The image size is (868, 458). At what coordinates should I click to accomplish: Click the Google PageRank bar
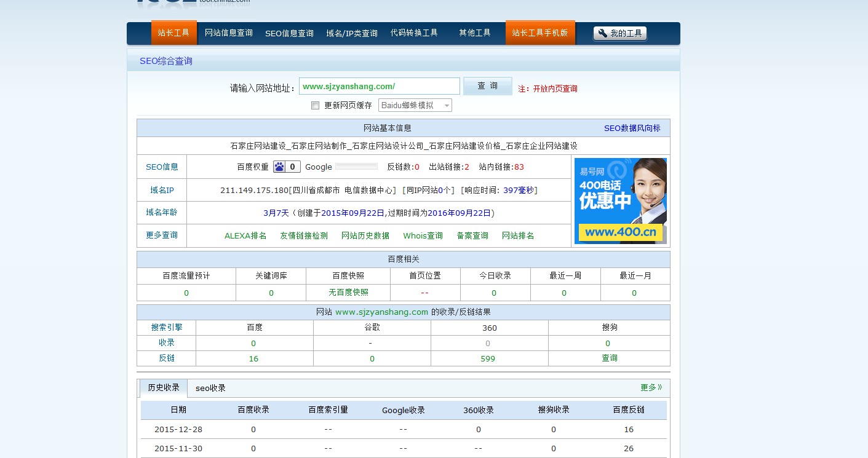coord(356,167)
